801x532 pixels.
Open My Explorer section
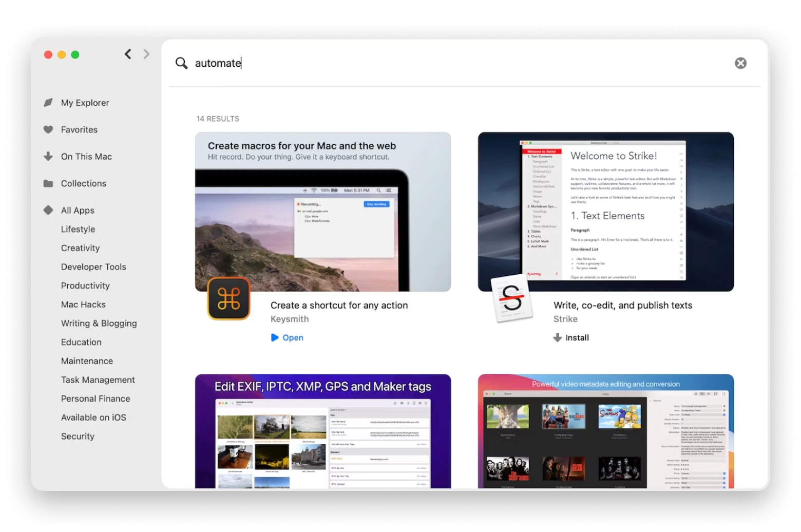click(85, 103)
